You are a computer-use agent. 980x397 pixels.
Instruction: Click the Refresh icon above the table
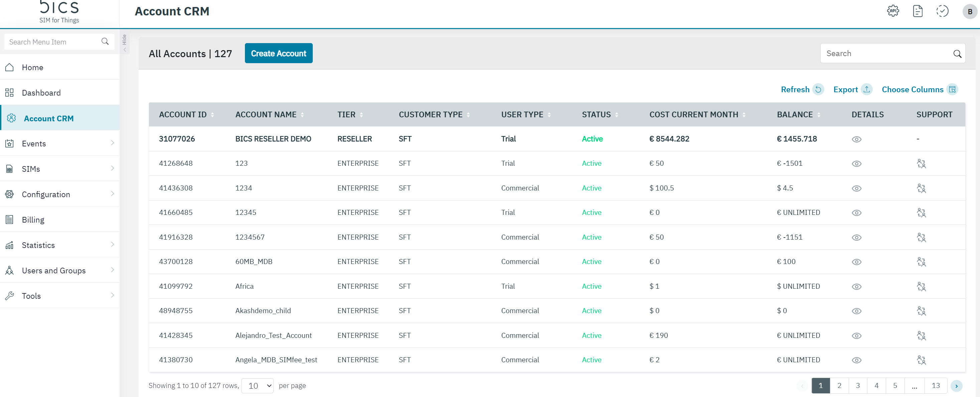coord(818,90)
